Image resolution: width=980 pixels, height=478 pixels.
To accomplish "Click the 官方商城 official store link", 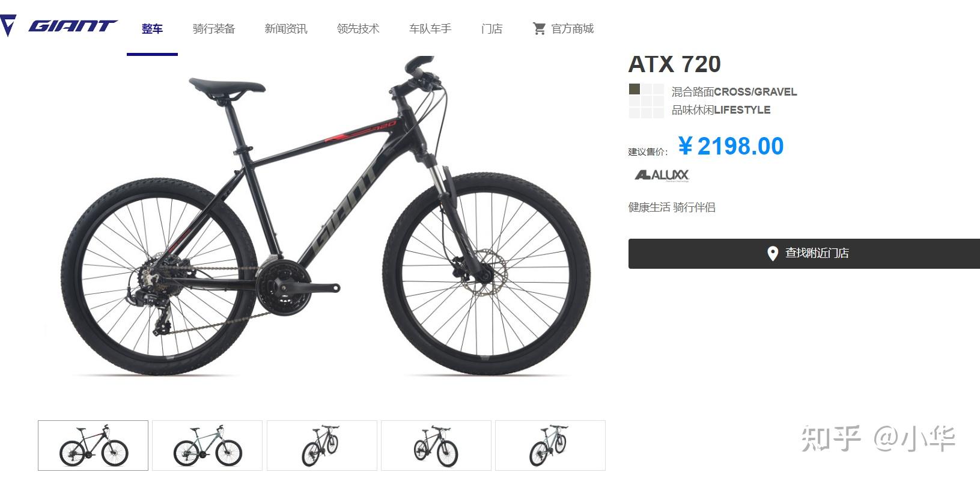I will tap(572, 28).
